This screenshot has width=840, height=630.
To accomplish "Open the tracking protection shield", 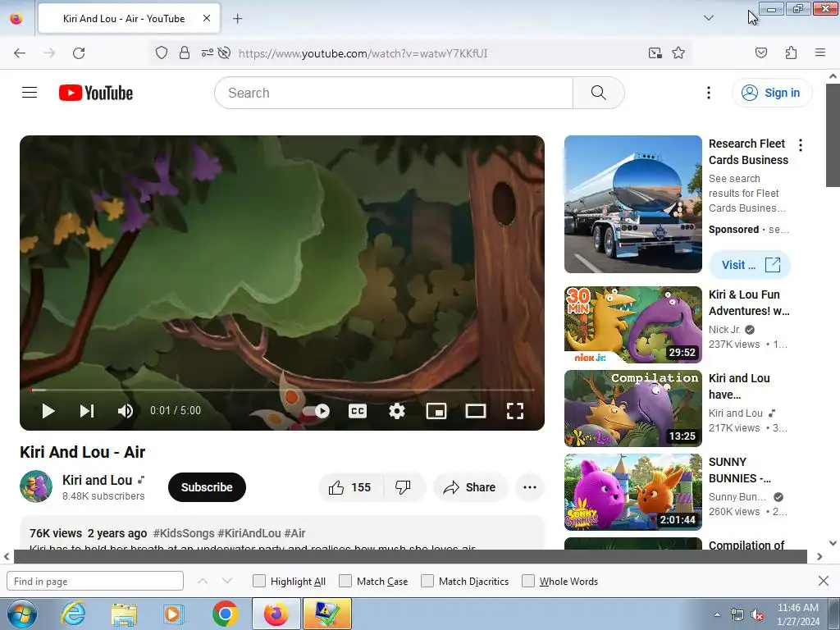I will point(162,52).
